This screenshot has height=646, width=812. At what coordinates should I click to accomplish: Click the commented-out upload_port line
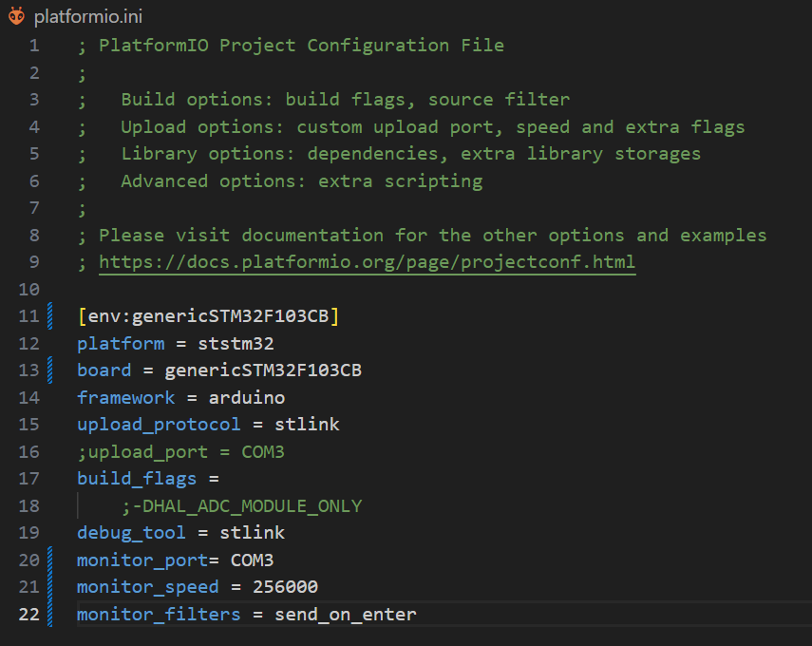[x=180, y=452]
